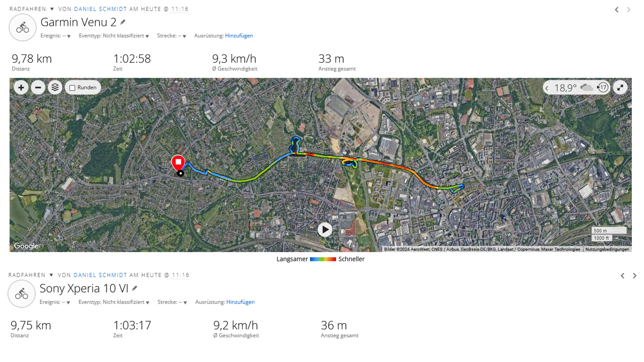Collapse the weather widget showing 18,9°
This screenshot has height=362, width=644.
point(547,88)
